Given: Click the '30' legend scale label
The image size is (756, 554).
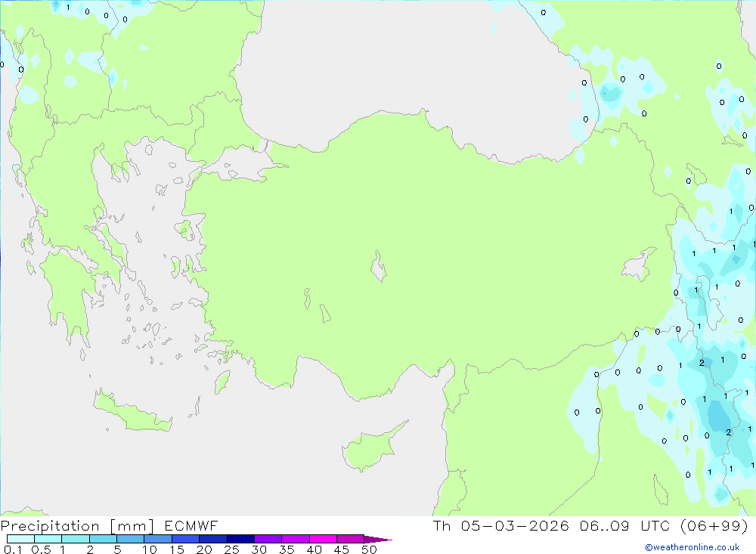Looking at the screenshot, I should click(259, 549).
